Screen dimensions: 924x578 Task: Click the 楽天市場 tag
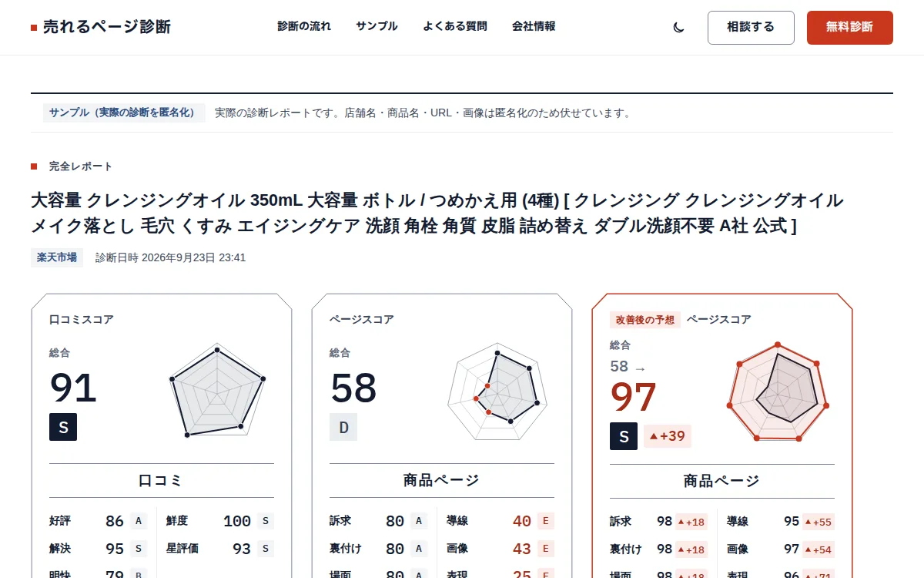coord(57,257)
